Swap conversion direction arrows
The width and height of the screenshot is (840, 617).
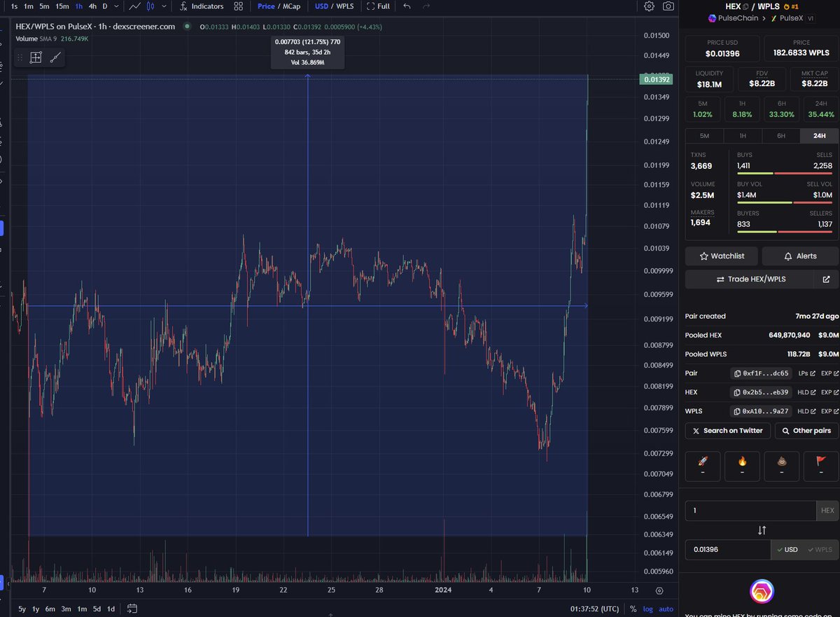pyautogui.click(x=762, y=530)
